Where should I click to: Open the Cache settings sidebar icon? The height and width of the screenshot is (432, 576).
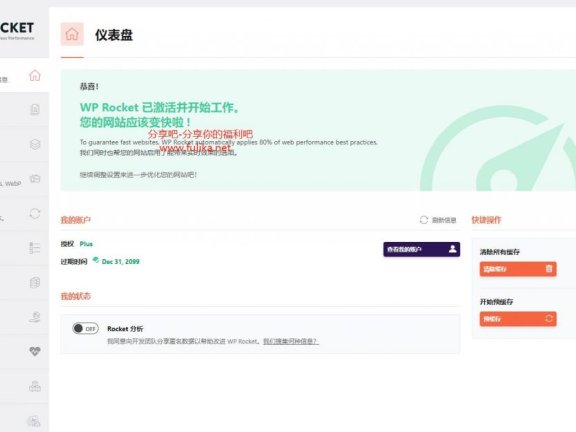(35, 109)
